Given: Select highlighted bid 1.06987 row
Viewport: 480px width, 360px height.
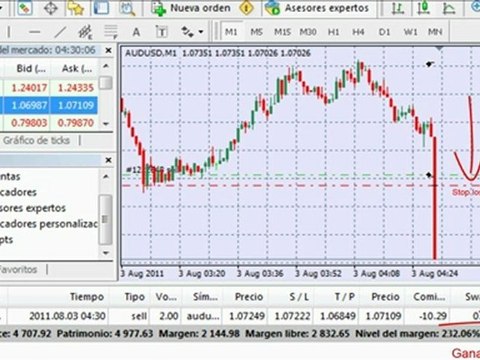Looking at the screenshot, I should pos(29,105).
